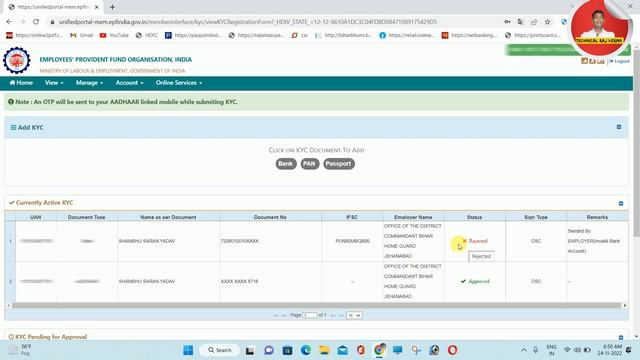Click the Bank KYC document button
The width and height of the screenshot is (640, 360).
click(x=286, y=164)
